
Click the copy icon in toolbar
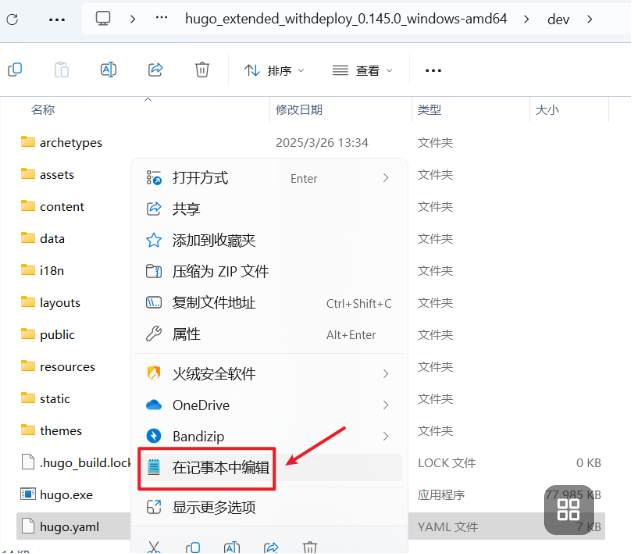[15, 70]
